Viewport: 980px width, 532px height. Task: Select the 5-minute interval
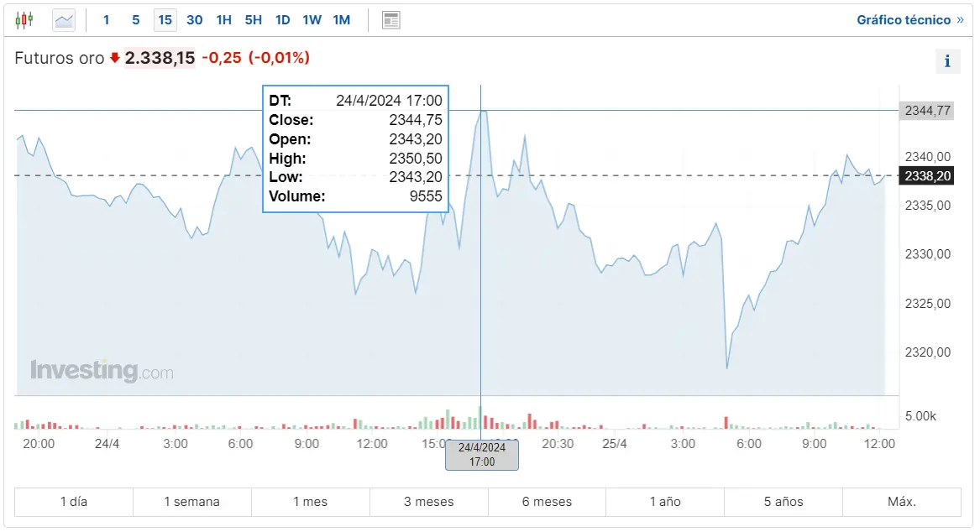[135, 19]
